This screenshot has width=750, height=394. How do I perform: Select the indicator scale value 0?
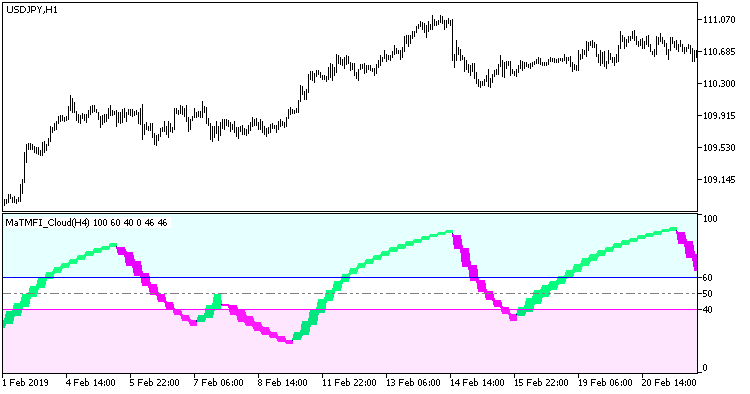705,368
